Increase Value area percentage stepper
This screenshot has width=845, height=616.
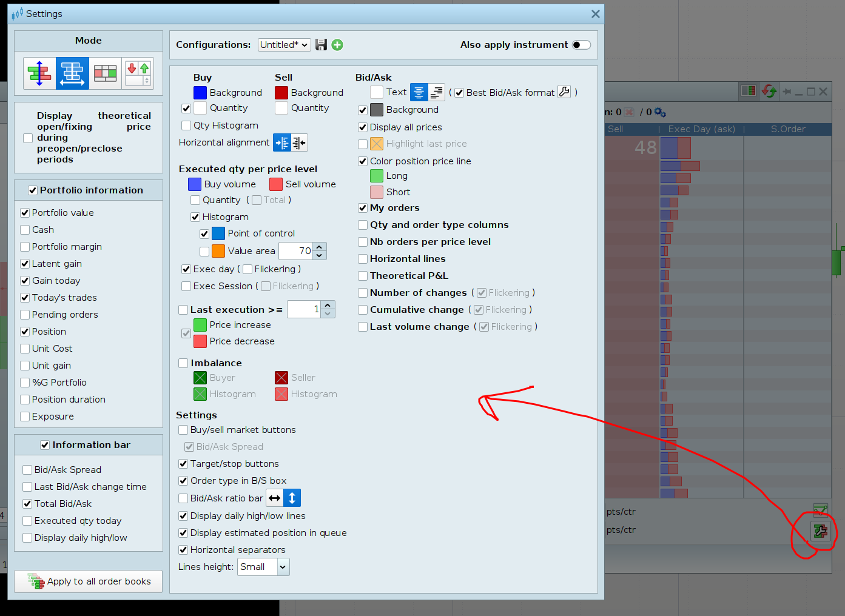point(320,247)
